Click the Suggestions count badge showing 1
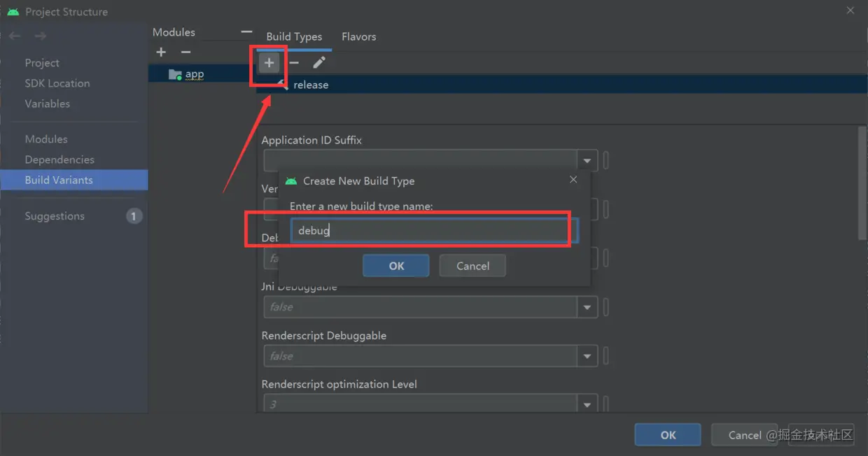The width and height of the screenshot is (868, 456). point(134,216)
